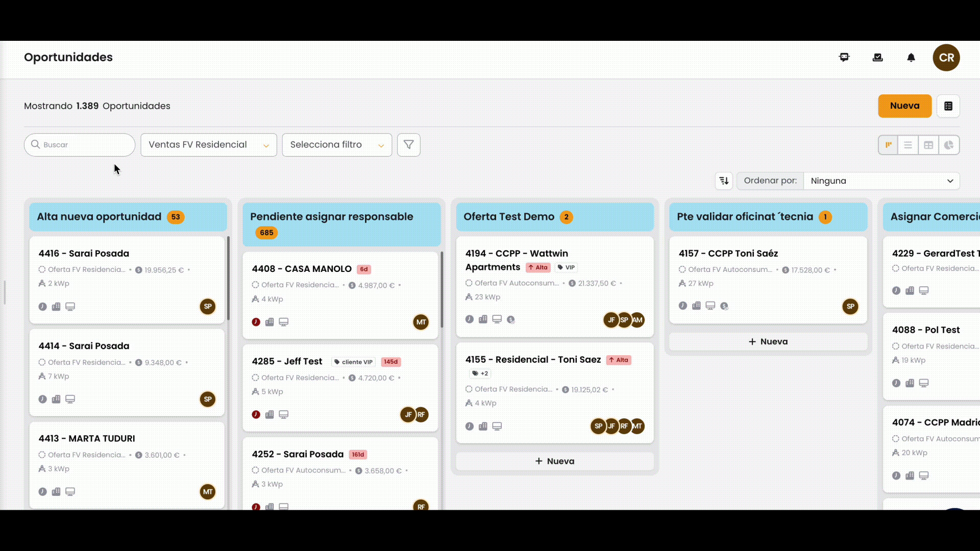Screen dimensions: 980x551
Task: Expand Ventas FV Residencial dropdown
Action: pyautogui.click(x=209, y=145)
